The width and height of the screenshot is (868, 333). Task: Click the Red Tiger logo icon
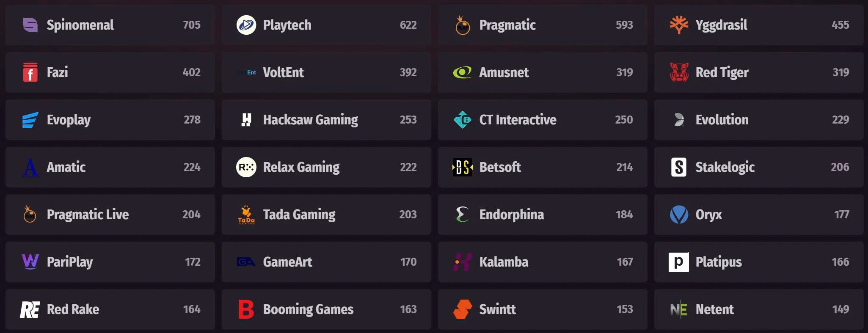click(679, 72)
